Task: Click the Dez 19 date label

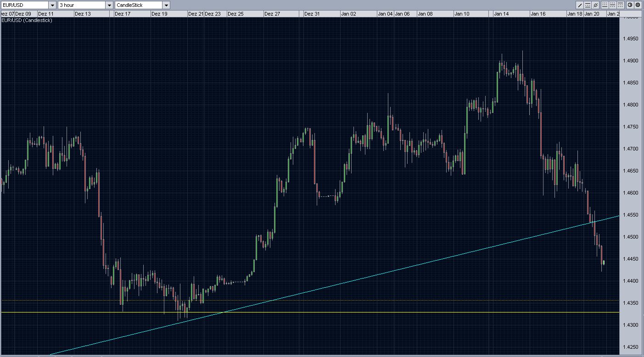Action: pyautogui.click(x=159, y=14)
